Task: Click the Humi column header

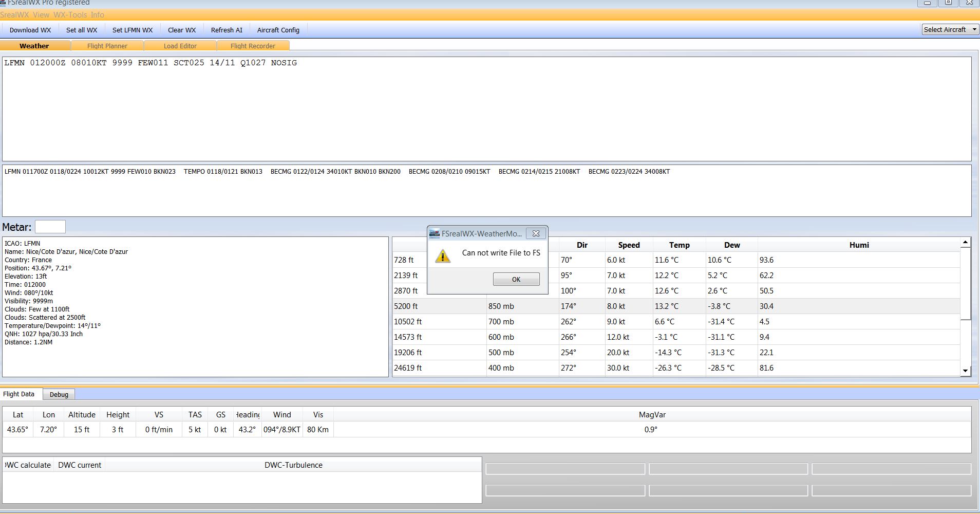Action: (x=859, y=245)
